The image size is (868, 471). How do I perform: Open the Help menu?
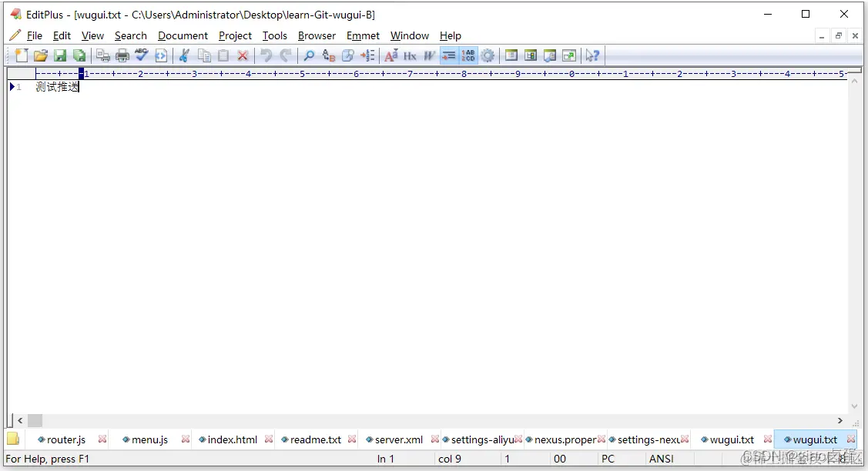tap(451, 35)
